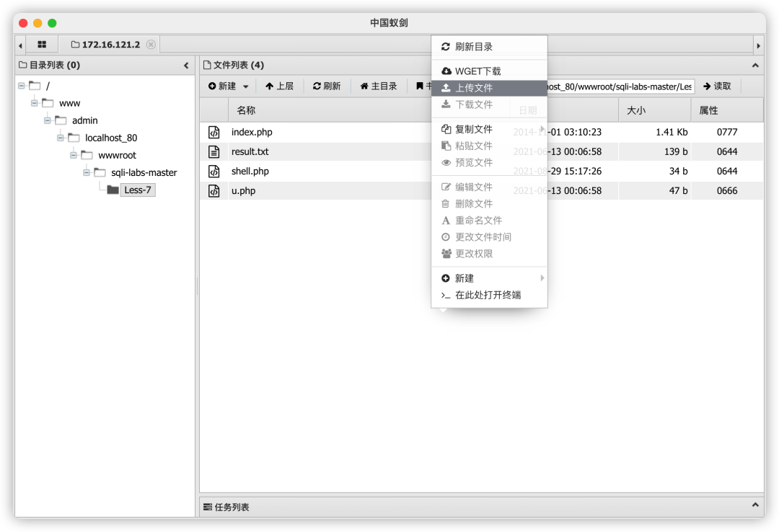
Task: Sort by the 大小 column header
Action: pyautogui.click(x=655, y=110)
